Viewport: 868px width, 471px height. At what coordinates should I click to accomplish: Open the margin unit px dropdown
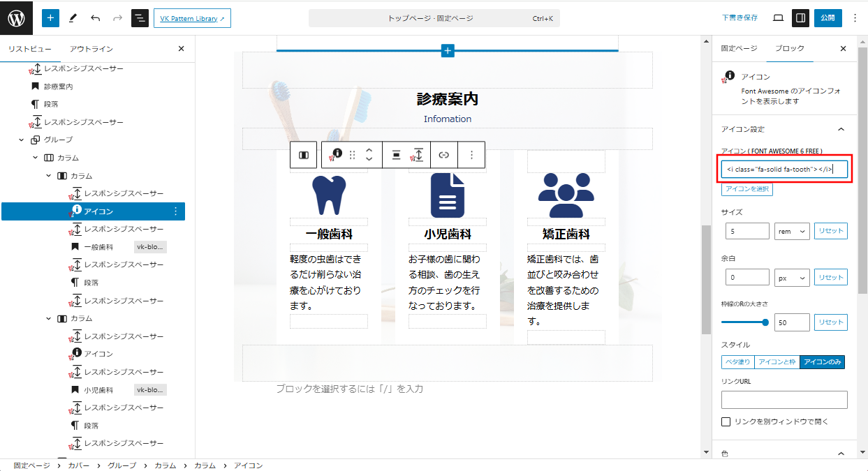pos(791,277)
